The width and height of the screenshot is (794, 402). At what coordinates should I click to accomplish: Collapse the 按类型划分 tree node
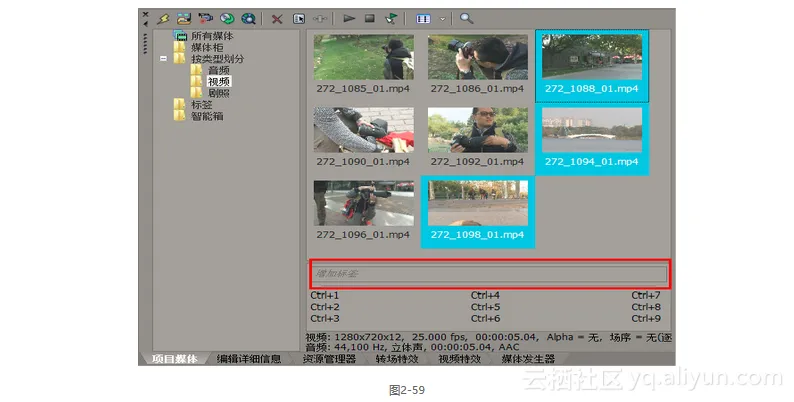(163, 59)
